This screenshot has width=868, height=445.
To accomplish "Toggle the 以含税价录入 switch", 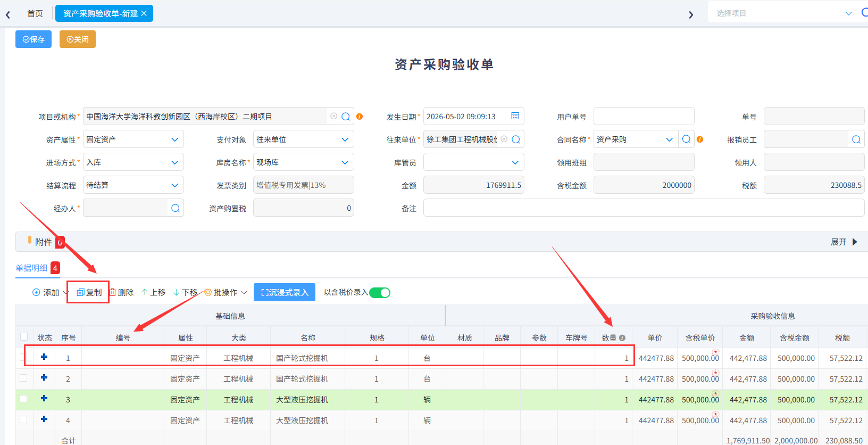I will 380,293.
